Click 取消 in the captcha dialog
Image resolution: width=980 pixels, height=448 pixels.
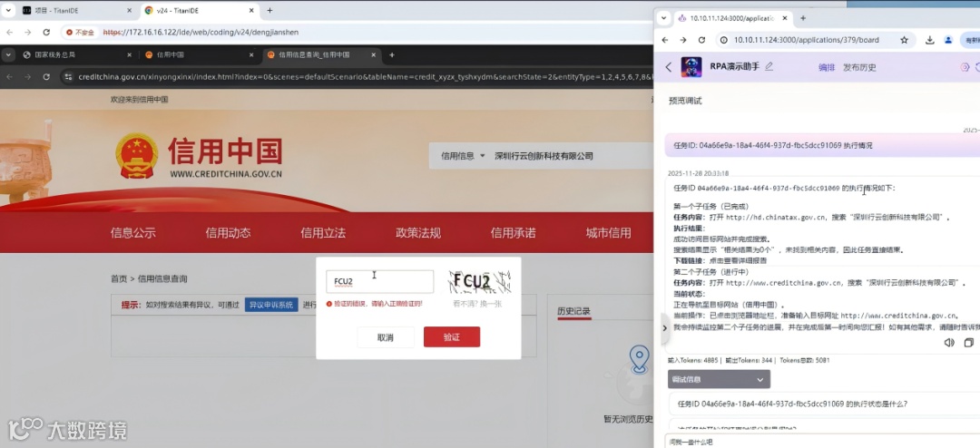(x=386, y=337)
